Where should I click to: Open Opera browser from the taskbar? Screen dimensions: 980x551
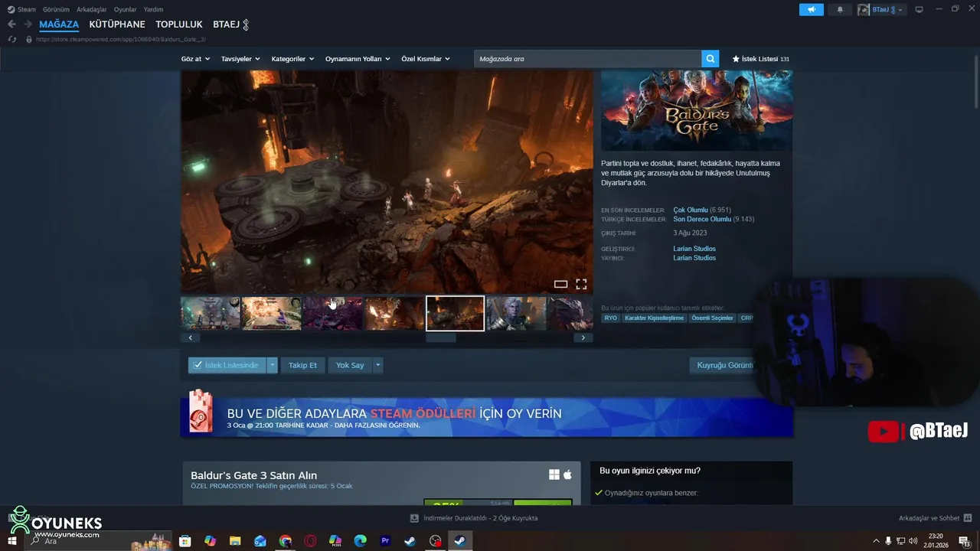[310, 541]
